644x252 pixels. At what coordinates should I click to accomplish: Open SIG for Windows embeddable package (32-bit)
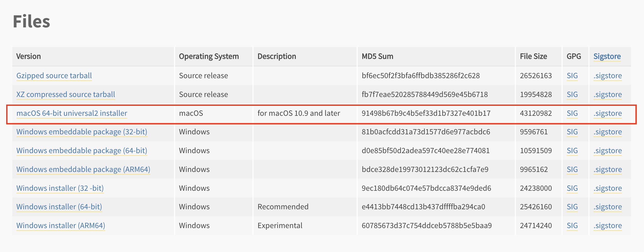(x=572, y=132)
